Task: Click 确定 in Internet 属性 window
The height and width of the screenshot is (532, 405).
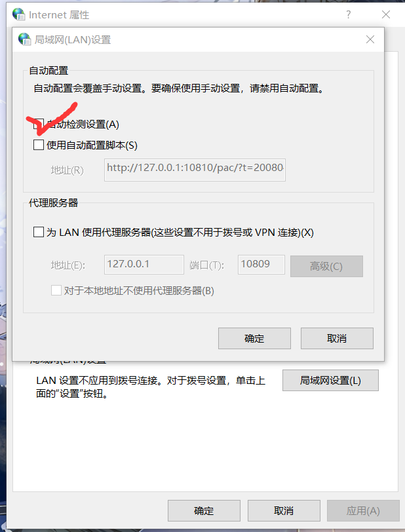Action: click(204, 510)
